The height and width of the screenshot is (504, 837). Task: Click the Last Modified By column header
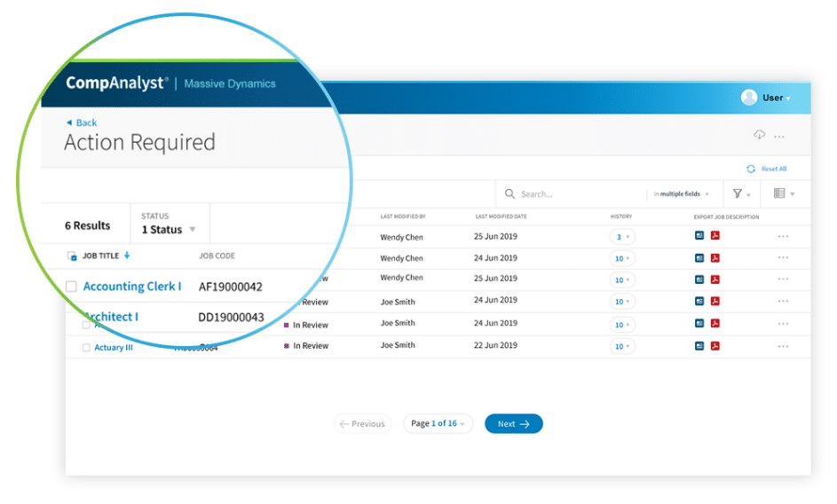(403, 217)
